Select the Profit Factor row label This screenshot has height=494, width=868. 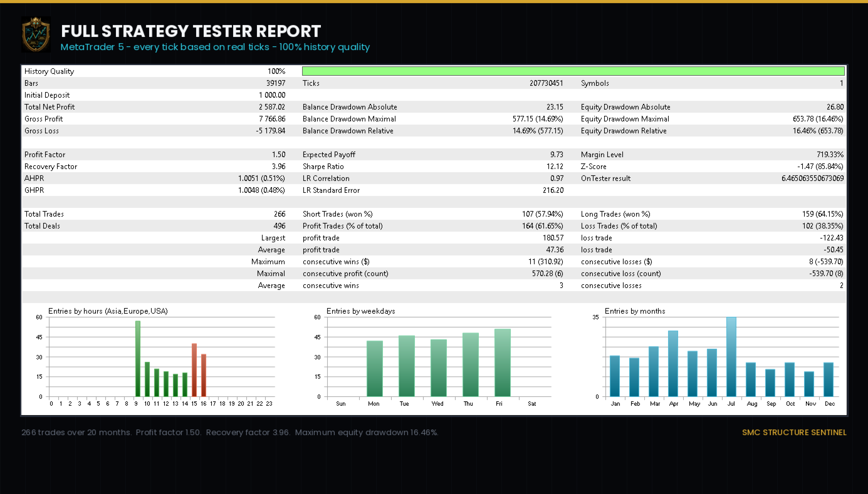(x=45, y=155)
